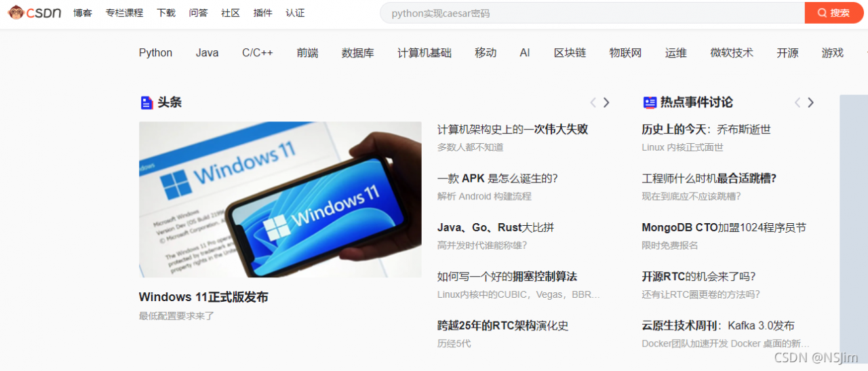868x371 pixels.
Task: Click the 最低配置要求来了 subtitle
Action: pyautogui.click(x=176, y=316)
